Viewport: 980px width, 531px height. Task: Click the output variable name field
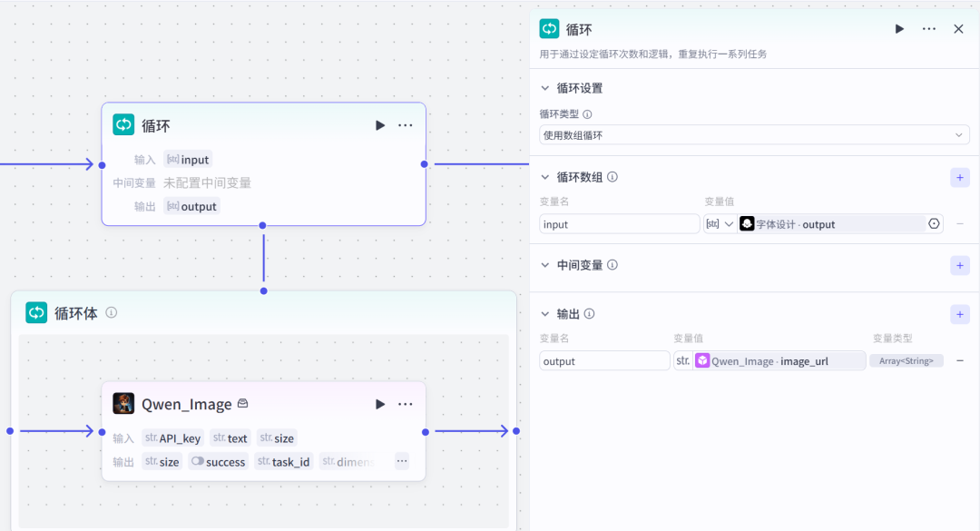pos(604,361)
